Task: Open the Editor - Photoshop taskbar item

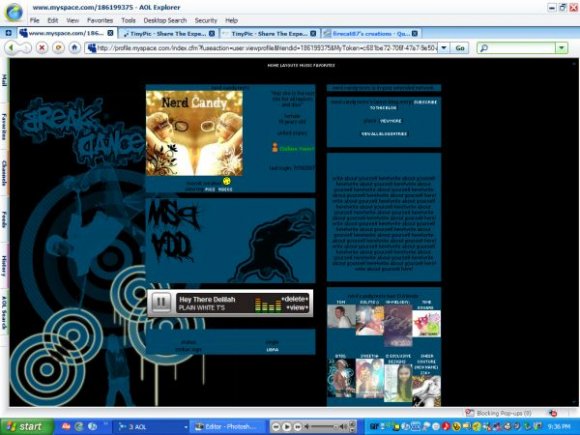Action: coord(228,426)
